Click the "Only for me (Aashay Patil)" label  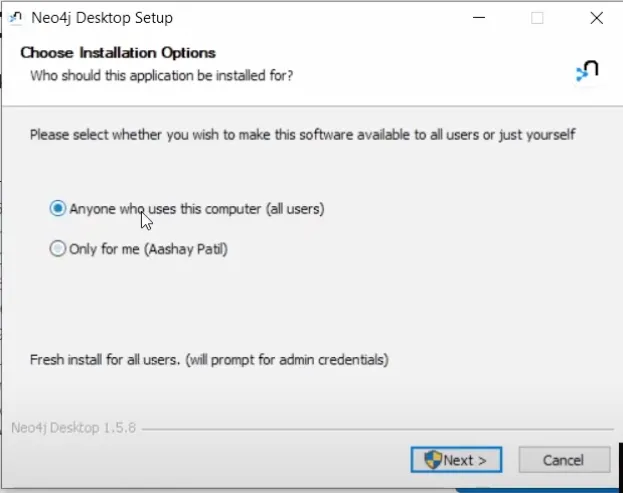(x=148, y=249)
